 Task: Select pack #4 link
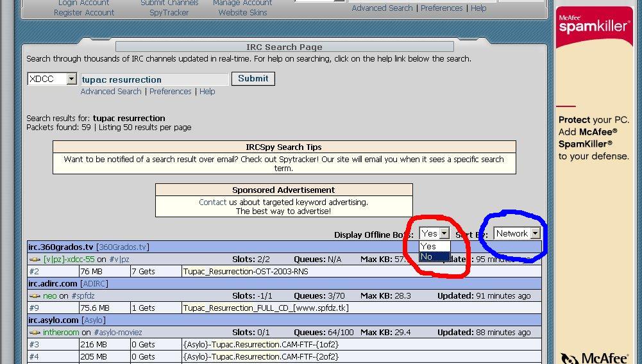coord(34,357)
